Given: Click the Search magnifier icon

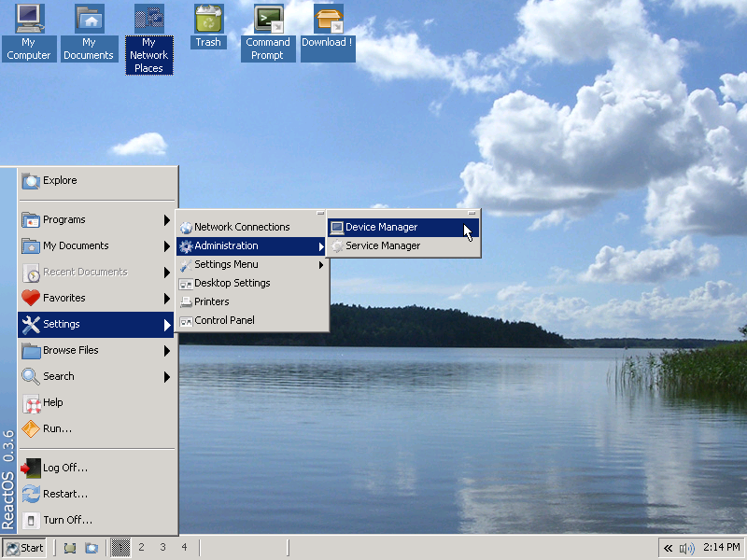Looking at the screenshot, I should tap(31, 377).
